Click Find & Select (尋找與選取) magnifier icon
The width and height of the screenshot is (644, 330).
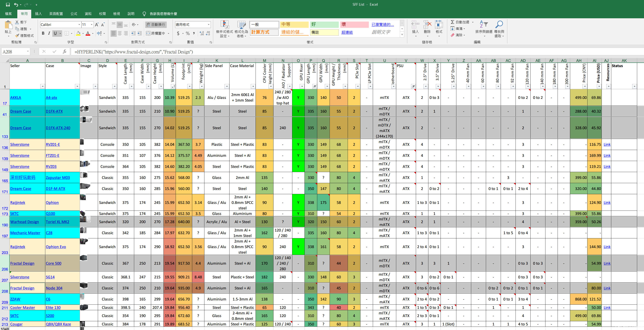[x=499, y=25]
